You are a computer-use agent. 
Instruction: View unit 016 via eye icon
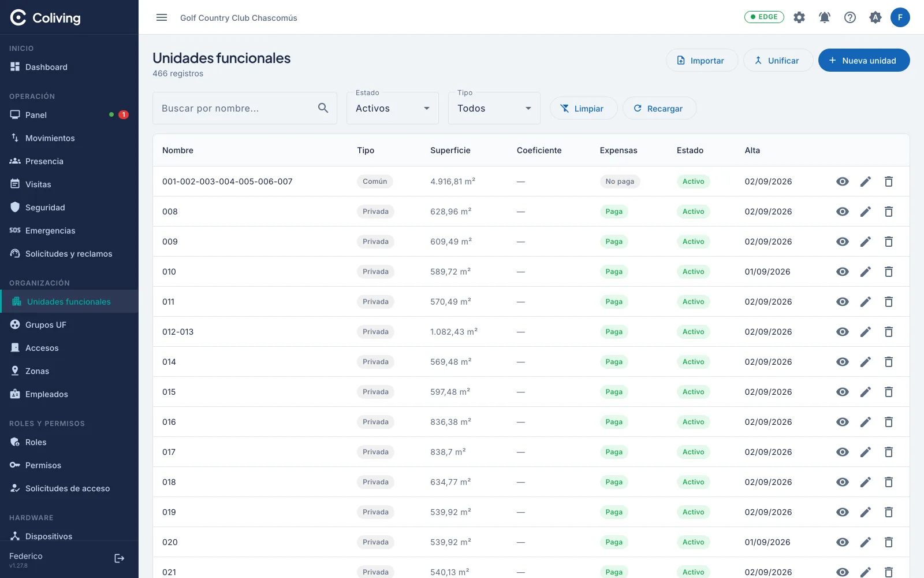click(843, 422)
